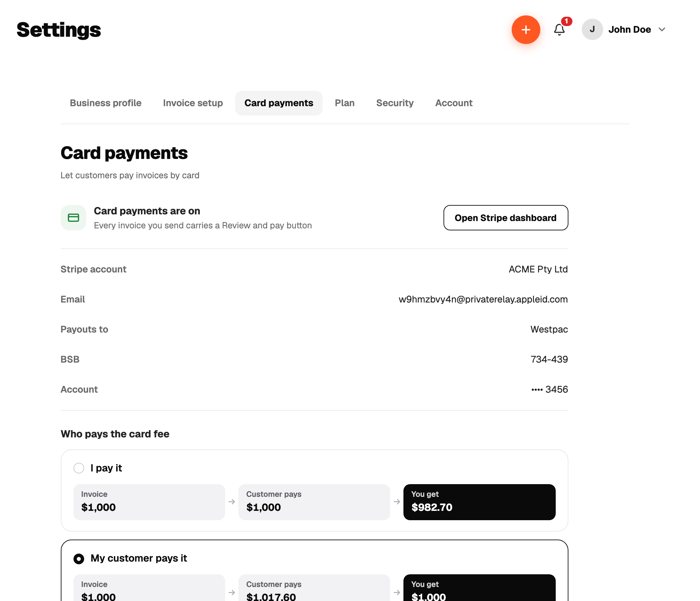Click the J user avatar
The height and width of the screenshot is (601, 700).
pyautogui.click(x=592, y=29)
